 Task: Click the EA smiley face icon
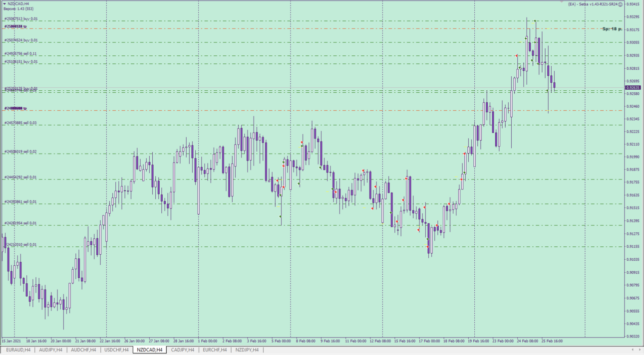[x=621, y=4]
